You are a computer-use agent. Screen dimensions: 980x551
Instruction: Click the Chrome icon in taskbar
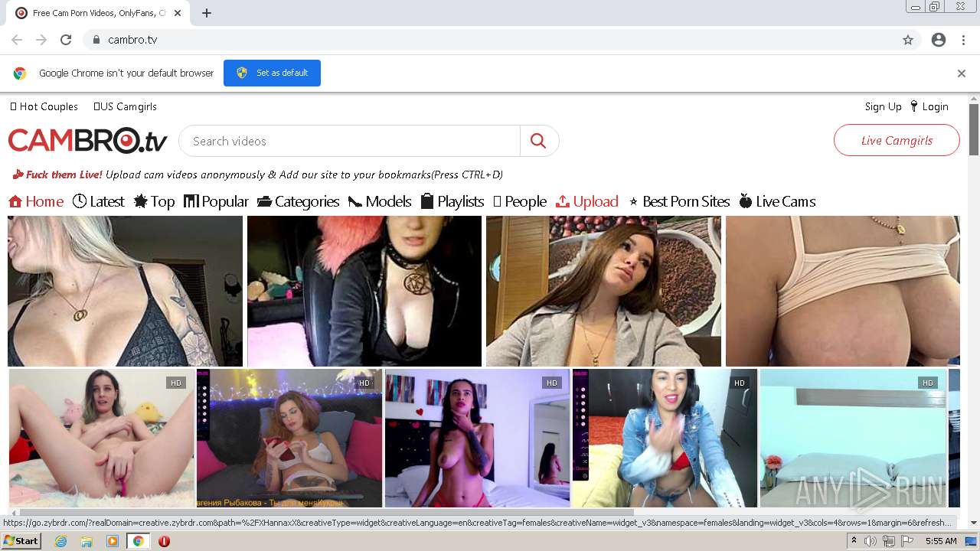point(139,541)
